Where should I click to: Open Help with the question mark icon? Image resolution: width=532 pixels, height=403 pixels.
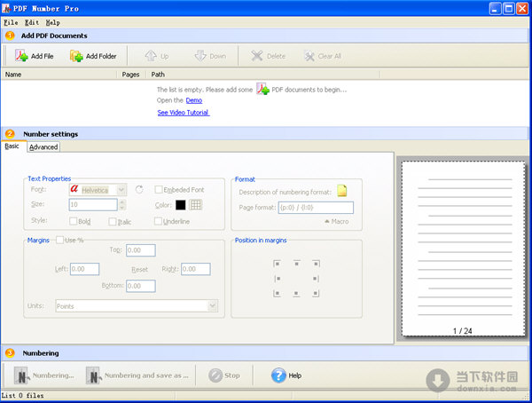coord(278,375)
